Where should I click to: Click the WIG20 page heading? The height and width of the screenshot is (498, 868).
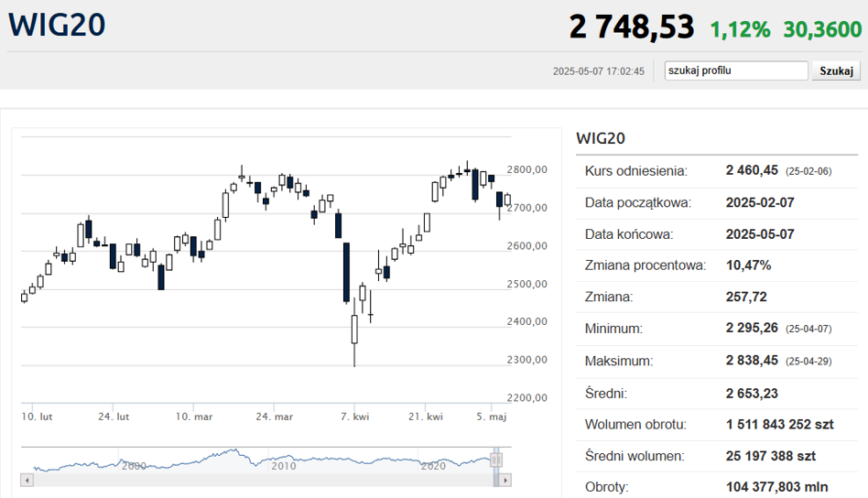click(x=57, y=25)
